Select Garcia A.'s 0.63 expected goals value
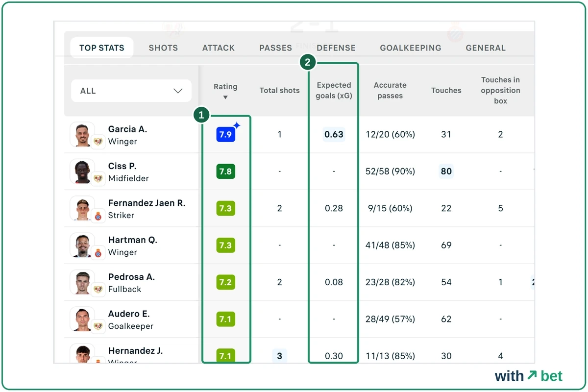This screenshot has width=588, height=392. pyautogui.click(x=334, y=134)
